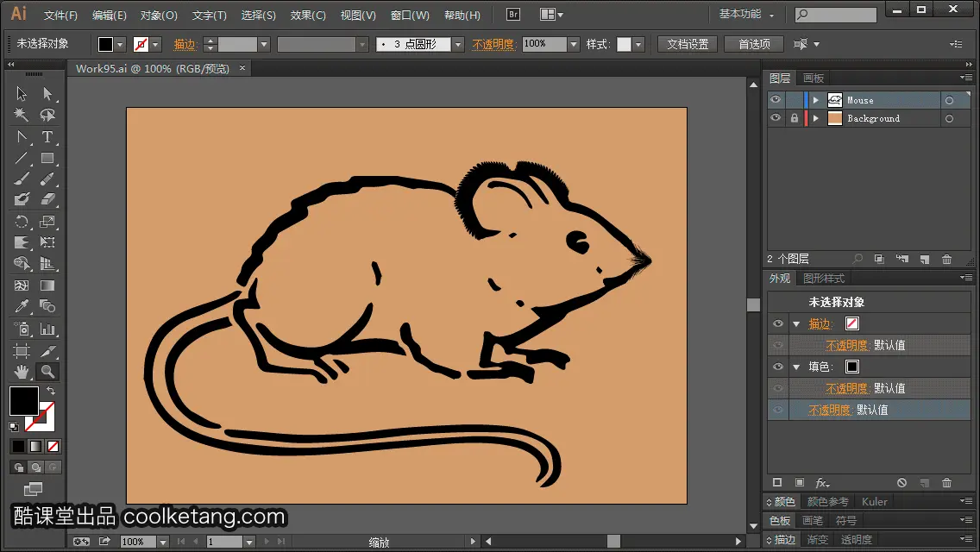Select the Paintbrush tool

click(22, 179)
